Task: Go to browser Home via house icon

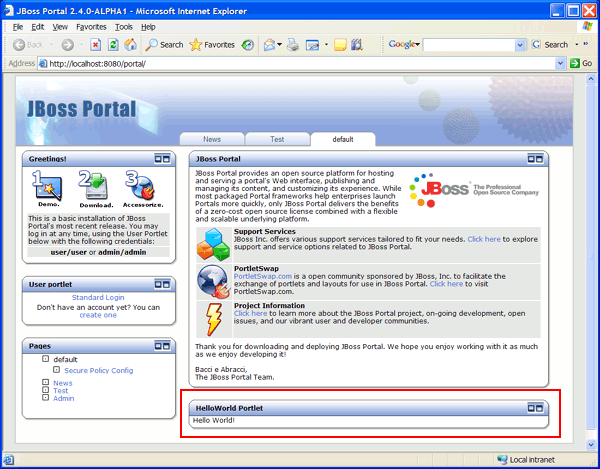Action: (x=131, y=44)
